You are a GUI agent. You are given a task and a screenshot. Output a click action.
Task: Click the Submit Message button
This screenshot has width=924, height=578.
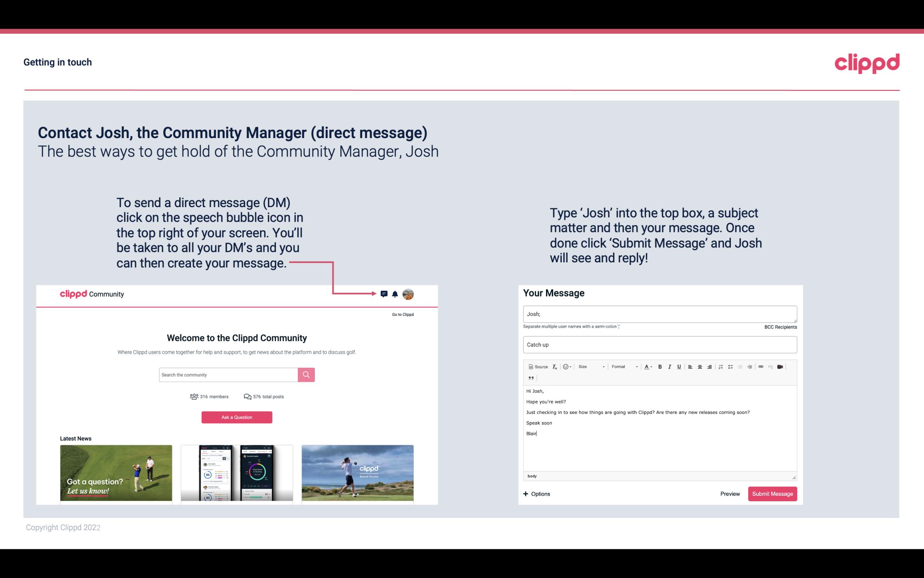tap(772, 494)
